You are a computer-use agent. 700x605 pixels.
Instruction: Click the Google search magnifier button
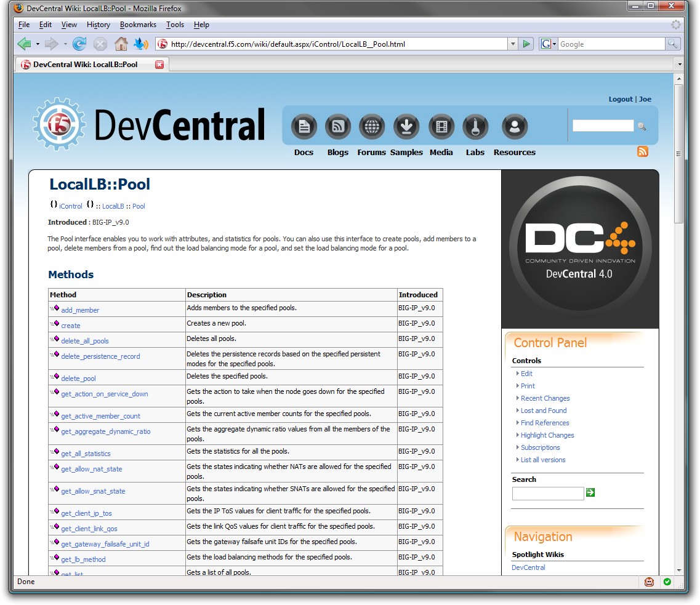[672, 44]
